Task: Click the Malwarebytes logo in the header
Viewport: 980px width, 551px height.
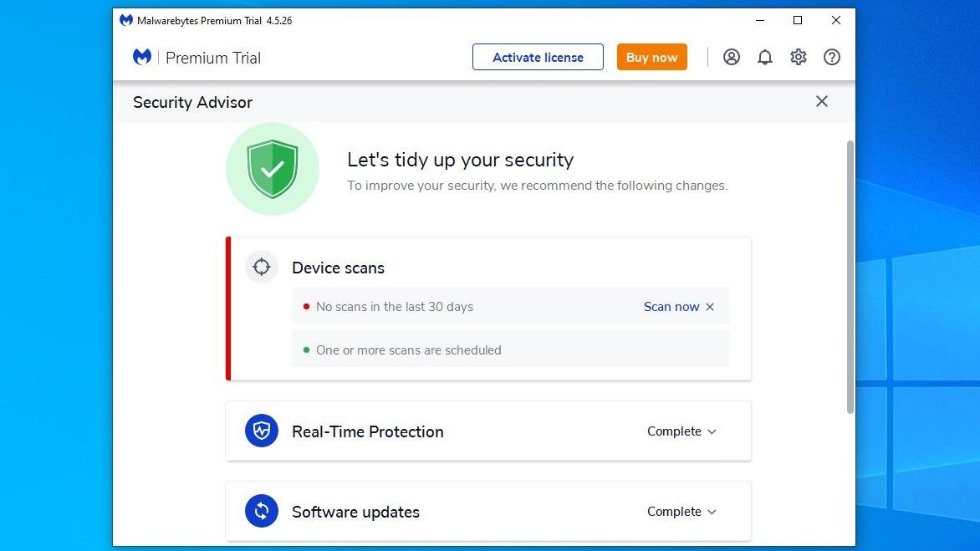Action: (x=142, y=57)
